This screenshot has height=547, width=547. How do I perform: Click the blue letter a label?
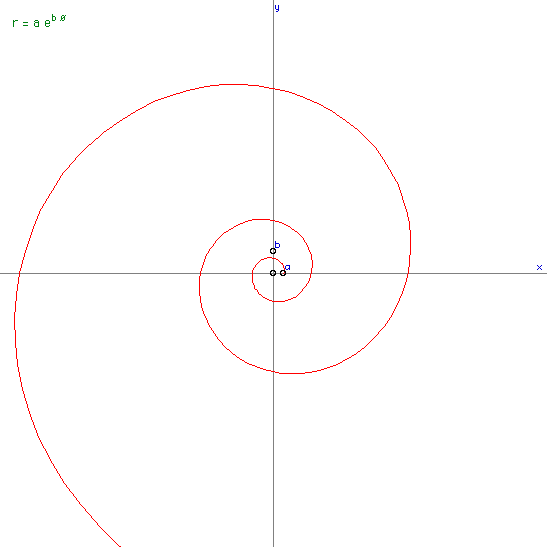click(287, 267)
